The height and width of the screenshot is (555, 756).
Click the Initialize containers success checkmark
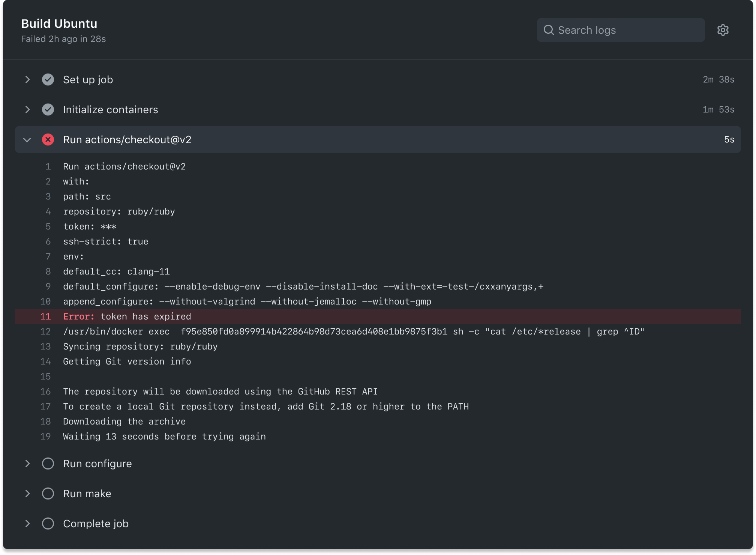click(x=48, y=109)
